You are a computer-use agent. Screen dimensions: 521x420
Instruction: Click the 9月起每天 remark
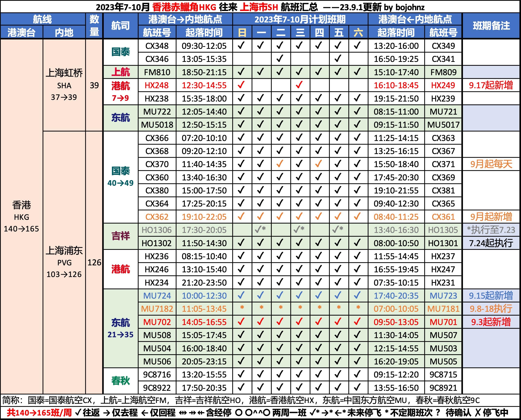(491, 164)
